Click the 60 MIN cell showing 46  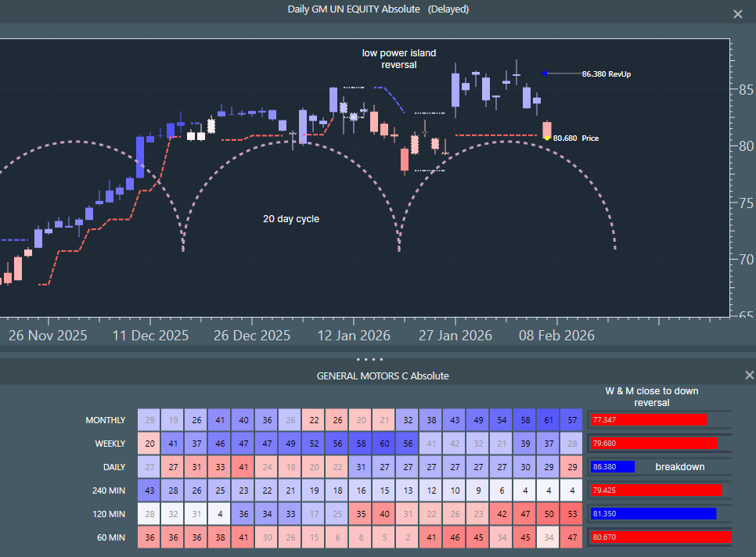pyautogui.click(x=455, y=537)
